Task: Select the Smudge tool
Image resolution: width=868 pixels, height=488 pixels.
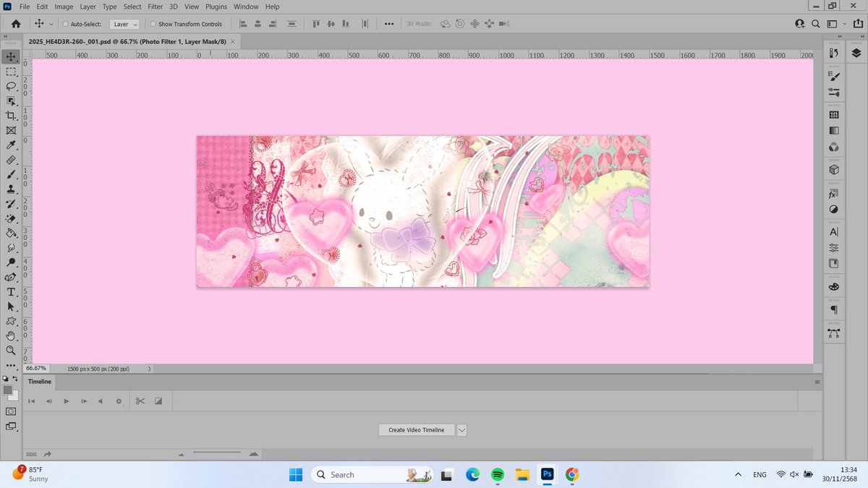Action: (11, 248)
